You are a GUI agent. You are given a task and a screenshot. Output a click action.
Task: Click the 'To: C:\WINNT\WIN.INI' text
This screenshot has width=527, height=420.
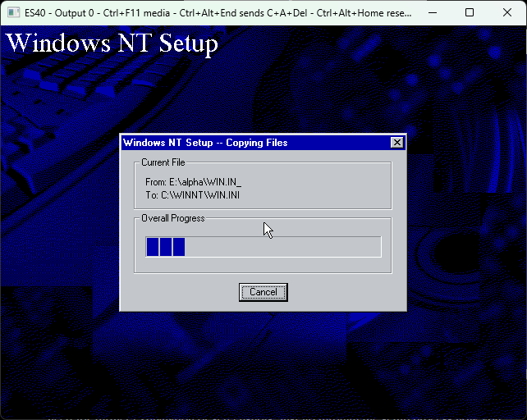[x=193, y=195]
